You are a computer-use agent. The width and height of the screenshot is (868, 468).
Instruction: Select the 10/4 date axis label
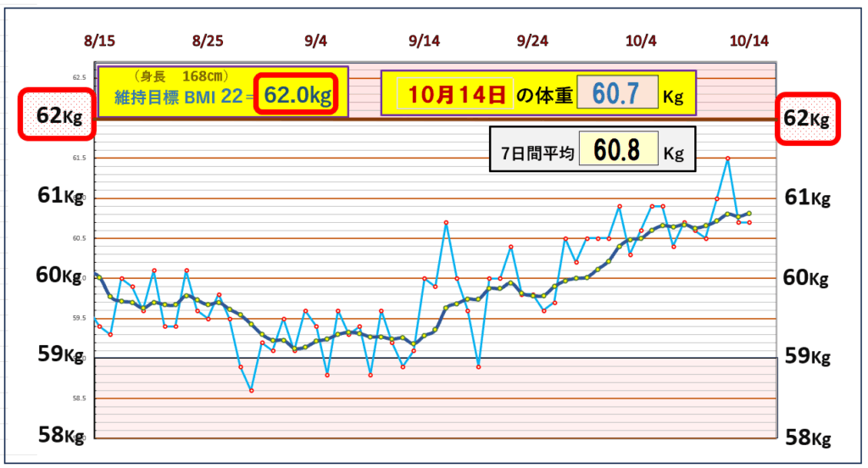point(641,41)
